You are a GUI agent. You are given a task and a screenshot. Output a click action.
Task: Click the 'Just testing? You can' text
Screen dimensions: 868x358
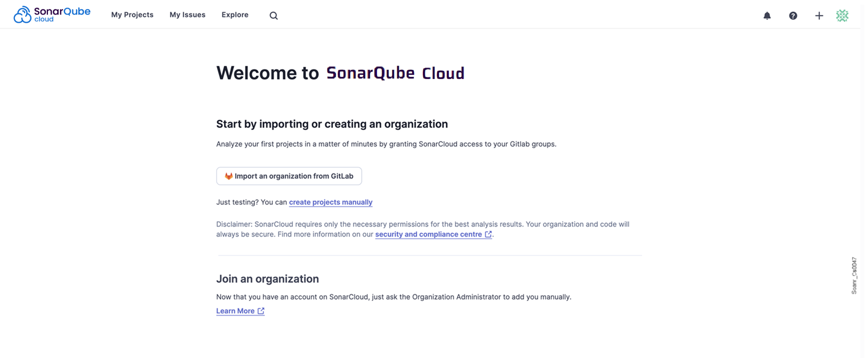252,202
